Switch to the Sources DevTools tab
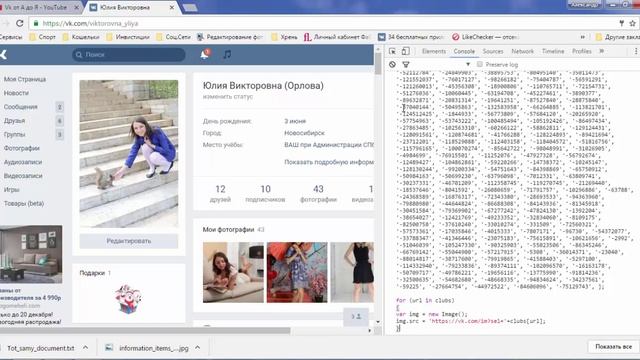 coord(493,51)
